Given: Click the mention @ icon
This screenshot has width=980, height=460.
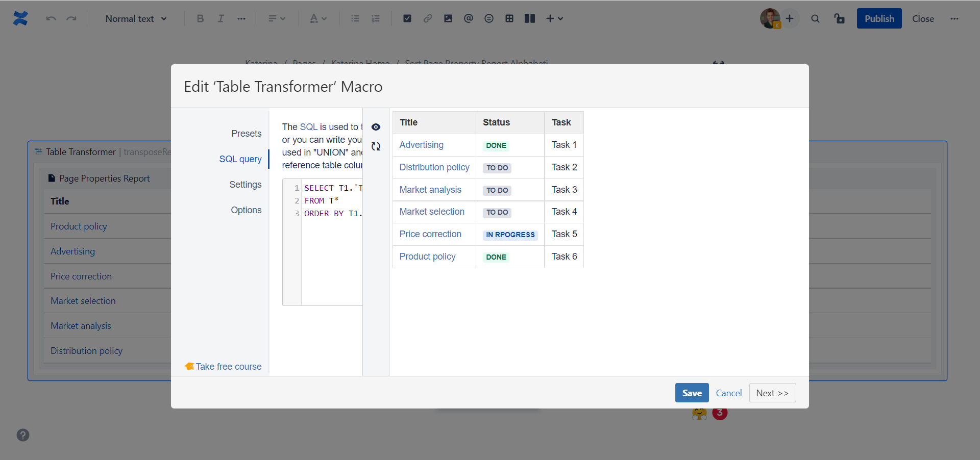Looking at the screenshot, I should coord(469,18).
